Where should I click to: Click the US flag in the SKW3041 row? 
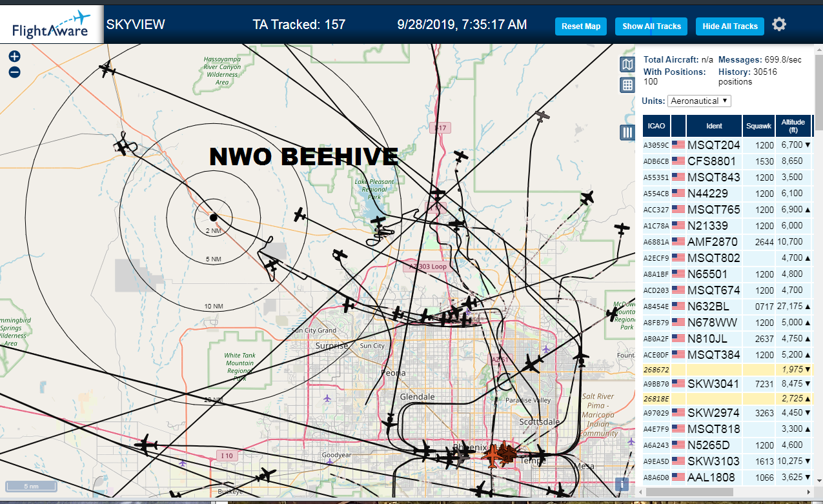[x=678, y=383]
